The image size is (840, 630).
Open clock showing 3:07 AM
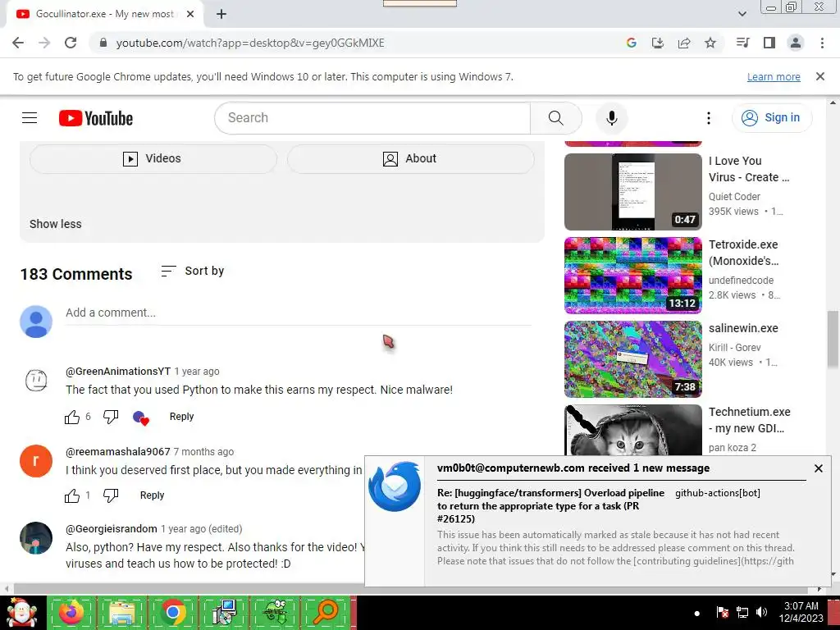pos(801,612)
